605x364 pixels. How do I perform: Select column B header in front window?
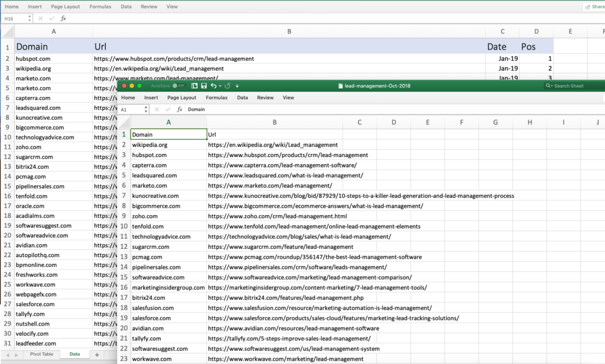click(275, 122)
